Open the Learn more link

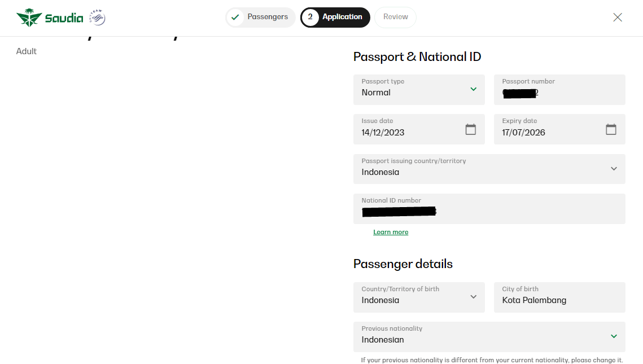(x=391, y=232)
